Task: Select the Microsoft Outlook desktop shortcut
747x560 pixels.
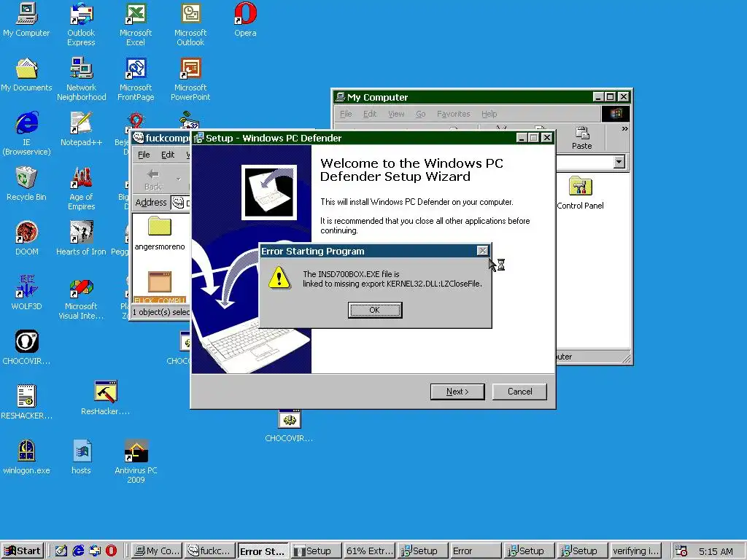Action: (190, 24)
